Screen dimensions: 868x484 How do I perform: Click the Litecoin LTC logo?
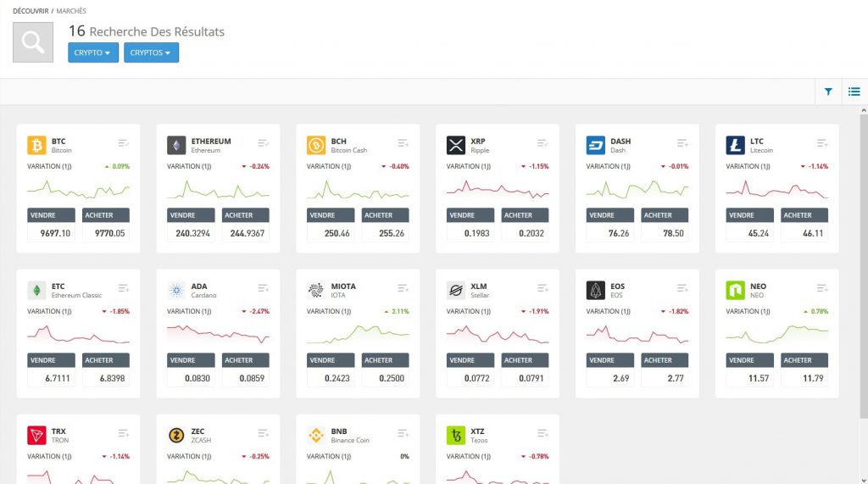tap(736, 145)
